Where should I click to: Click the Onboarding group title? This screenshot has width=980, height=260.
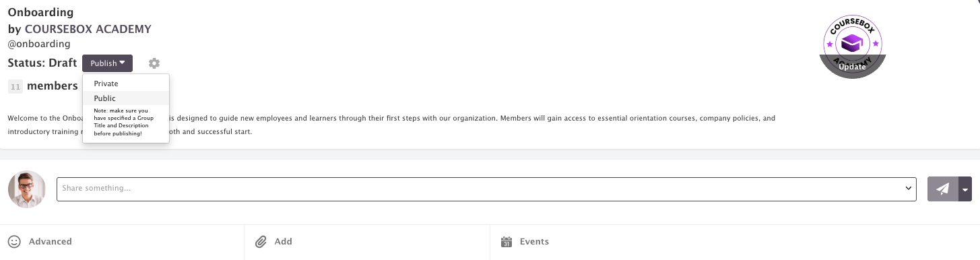point(40,12)
